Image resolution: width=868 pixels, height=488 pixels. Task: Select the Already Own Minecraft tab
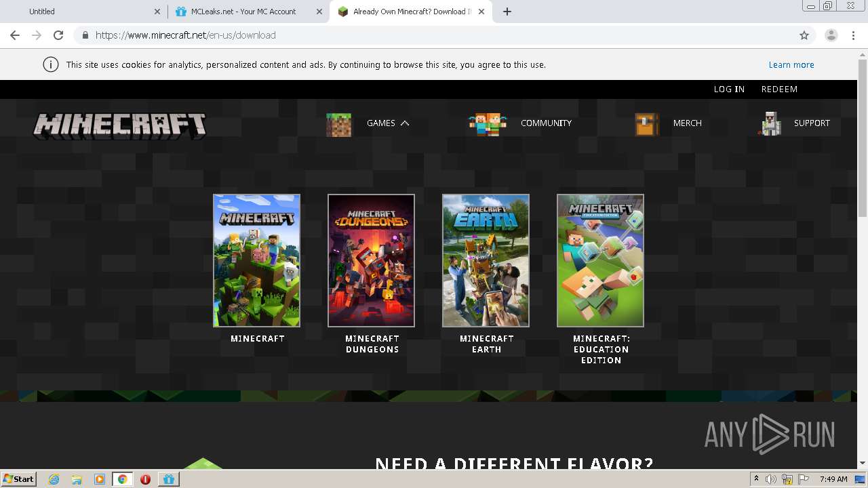[411, 12]
